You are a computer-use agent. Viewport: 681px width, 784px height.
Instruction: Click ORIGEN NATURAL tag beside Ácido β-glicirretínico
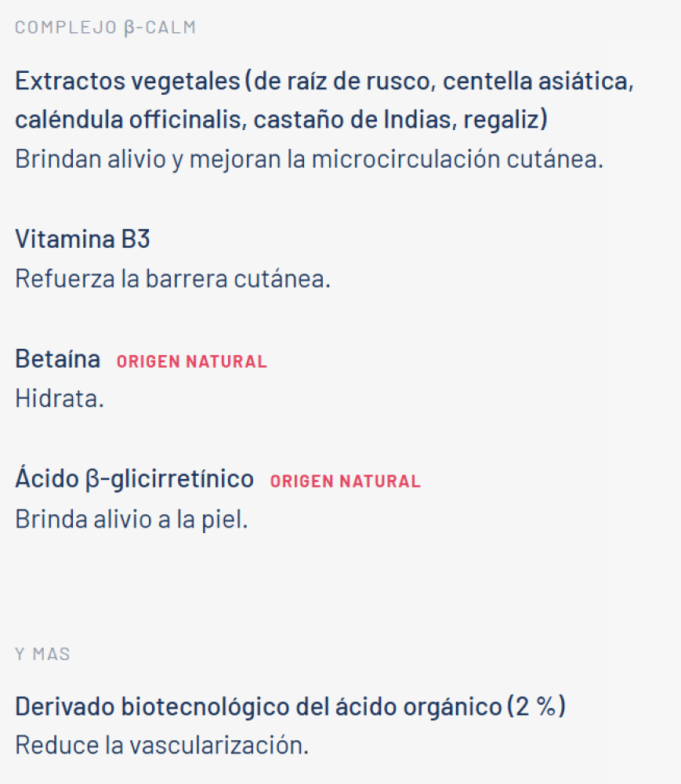click(346, 481)
